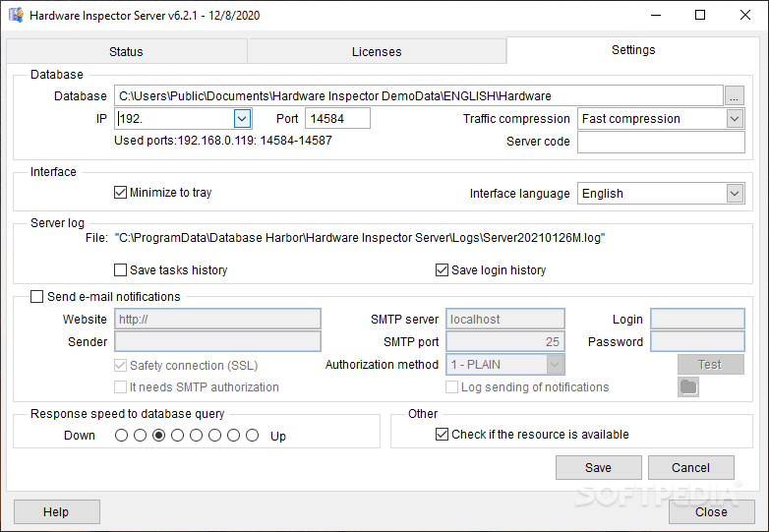This screenshot has width=769, height=532.
Task: Minimize the window
Action: click(656, 15)
